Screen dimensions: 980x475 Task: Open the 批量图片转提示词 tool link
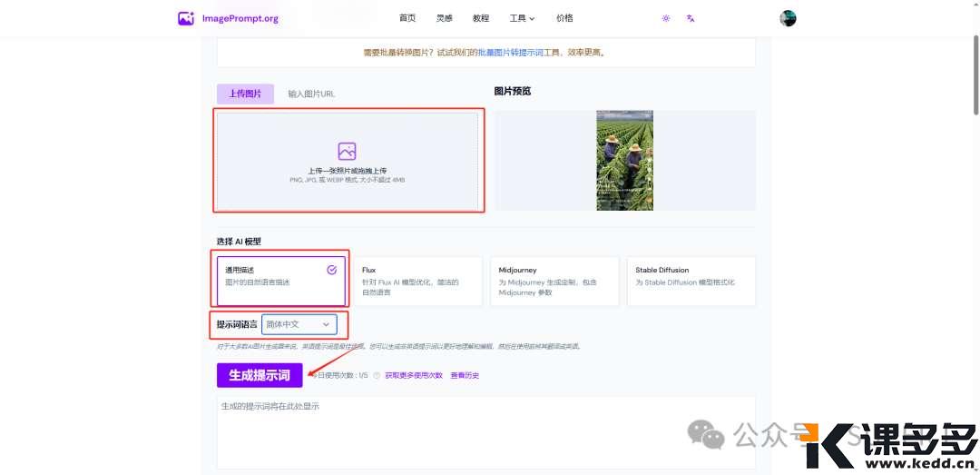(x=510, y=53)
